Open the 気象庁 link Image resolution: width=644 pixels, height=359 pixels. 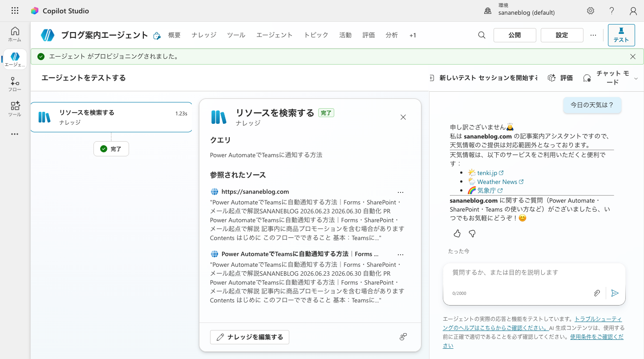490,191
